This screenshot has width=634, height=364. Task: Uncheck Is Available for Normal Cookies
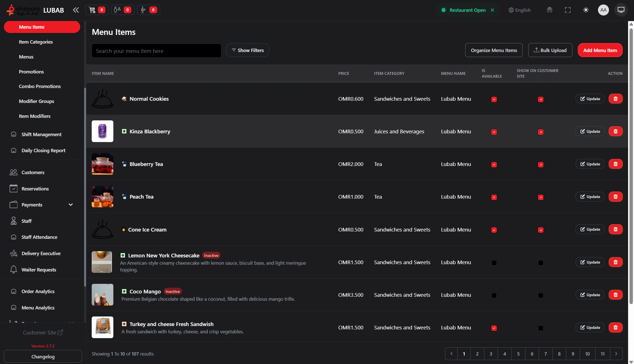(x=494, y=99)
